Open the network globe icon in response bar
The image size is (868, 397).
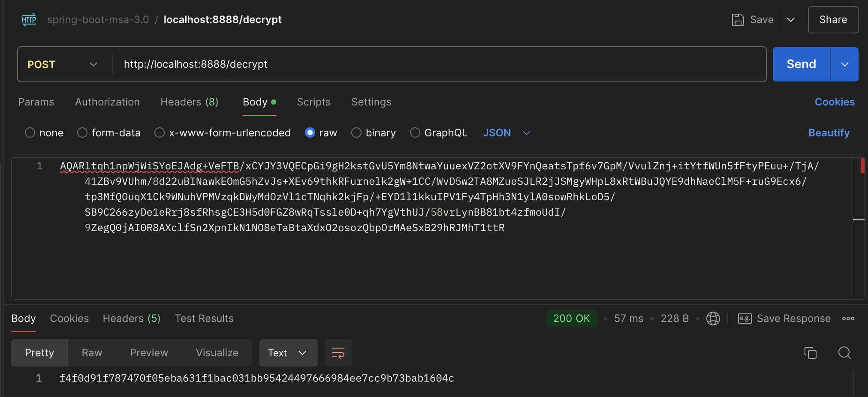[x=713, y=319]
